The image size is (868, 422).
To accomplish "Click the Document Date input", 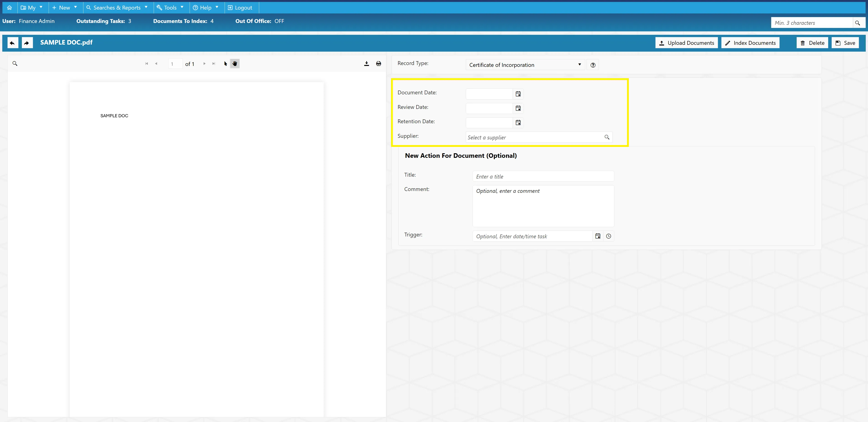I will pos(489,94).
